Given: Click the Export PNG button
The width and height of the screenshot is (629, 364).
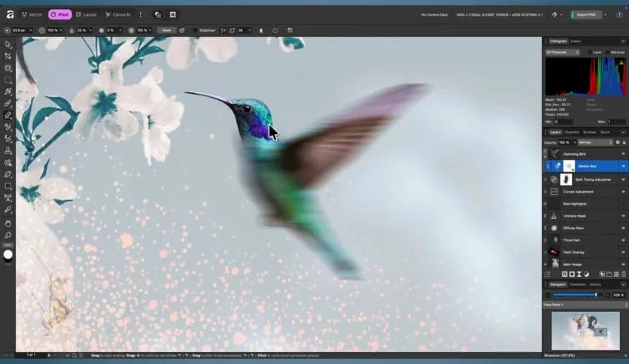Looking at the screenshot, I should pos(585,15).
